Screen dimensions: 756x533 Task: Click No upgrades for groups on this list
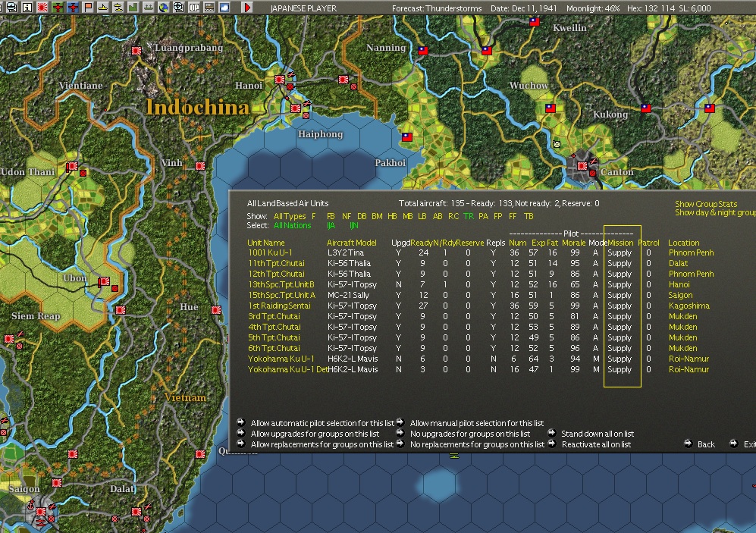coord(470,434)
